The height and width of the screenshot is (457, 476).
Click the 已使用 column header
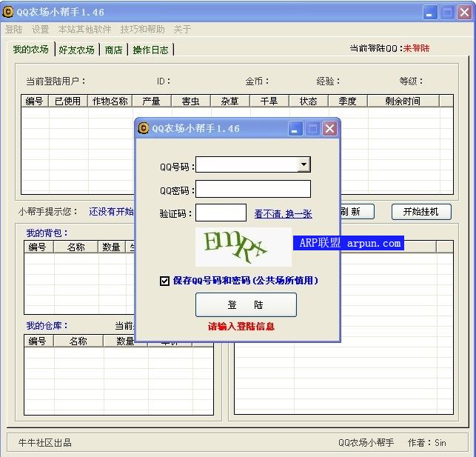tap(68, 101)
